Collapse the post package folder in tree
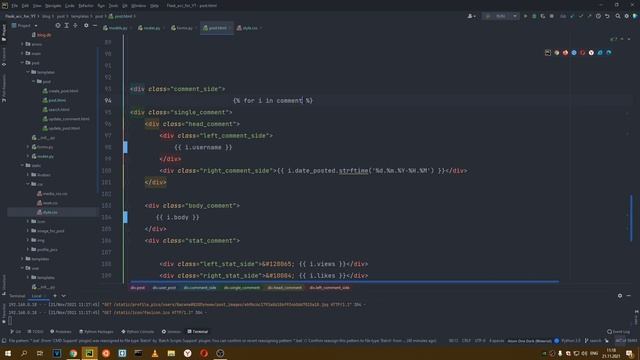Viewport: 640px width, 360px height. 22,62
